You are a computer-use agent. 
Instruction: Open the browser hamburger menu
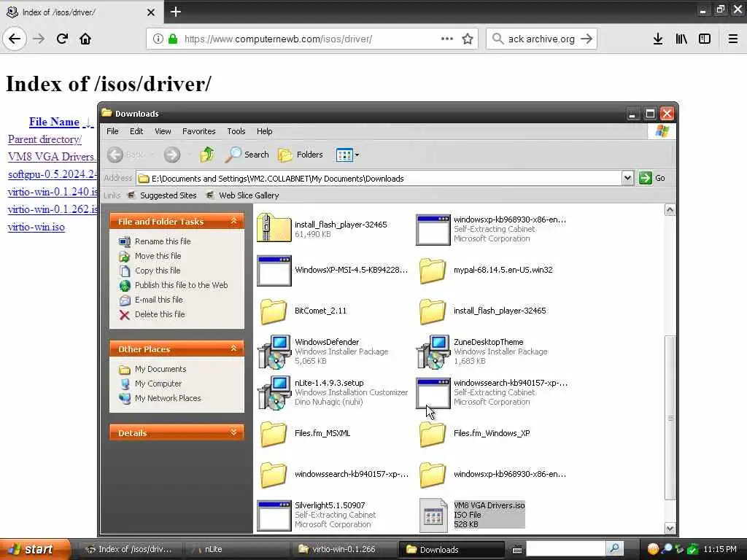click(733, 39)
